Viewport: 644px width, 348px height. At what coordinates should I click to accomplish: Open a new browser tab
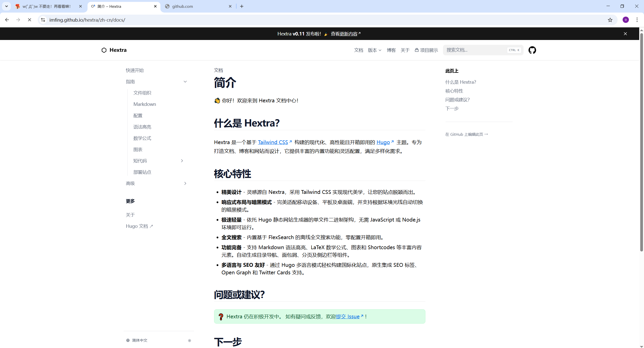click(242, 6)
